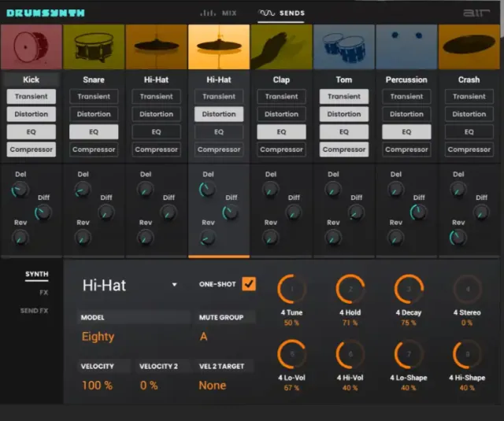Click the AIR logo at top right
504x421 pixels.
click(x=476, y=13)
